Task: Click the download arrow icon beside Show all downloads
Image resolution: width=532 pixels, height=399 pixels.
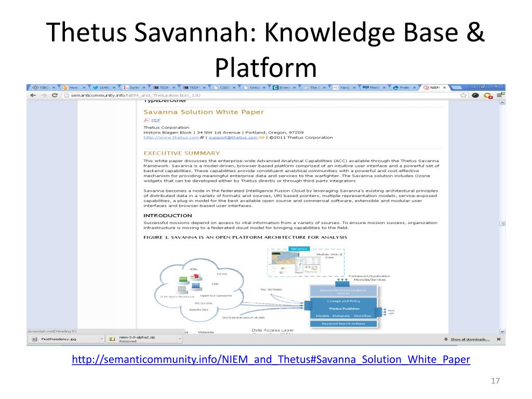Action: point(446,339)
